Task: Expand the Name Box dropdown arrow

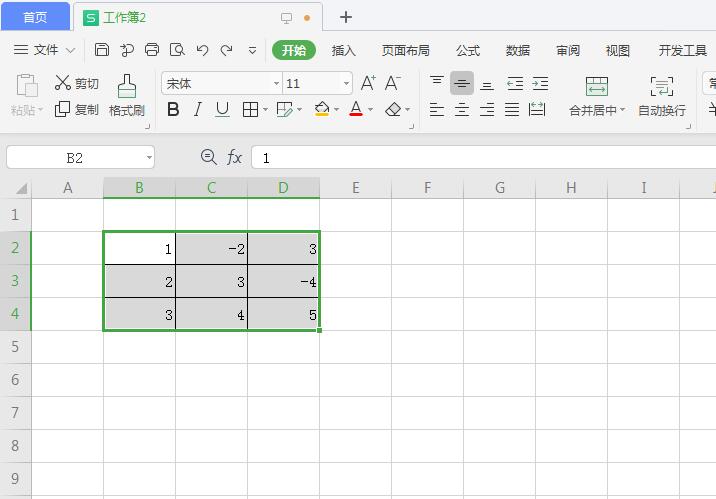Action: [x=149, y=158]
